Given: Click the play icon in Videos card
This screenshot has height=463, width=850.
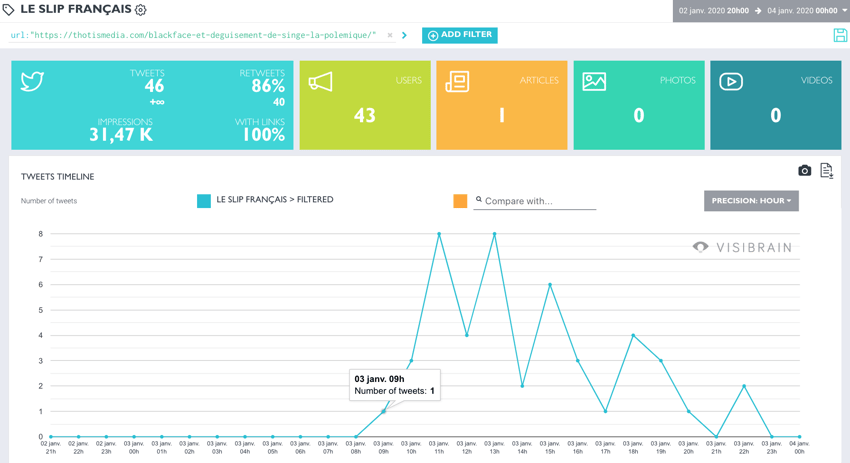Looking at the screenshot, I should tap(731, 81).
